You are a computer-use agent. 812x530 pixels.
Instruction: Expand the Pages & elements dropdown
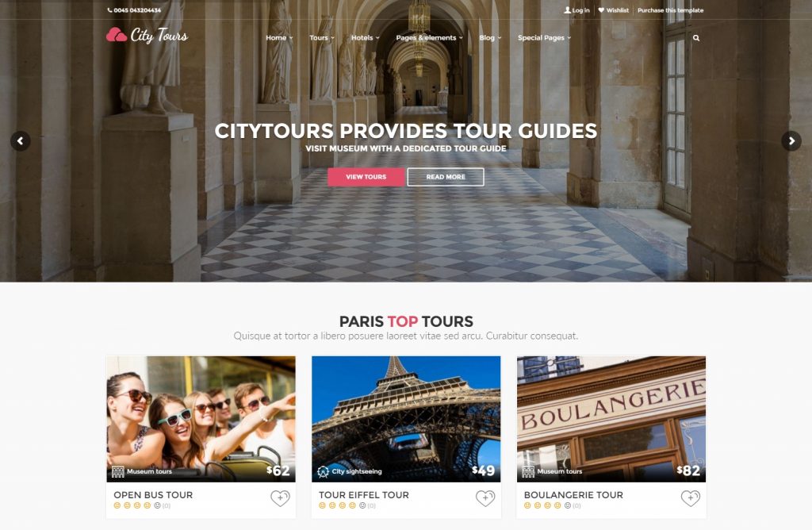point(429,38)
